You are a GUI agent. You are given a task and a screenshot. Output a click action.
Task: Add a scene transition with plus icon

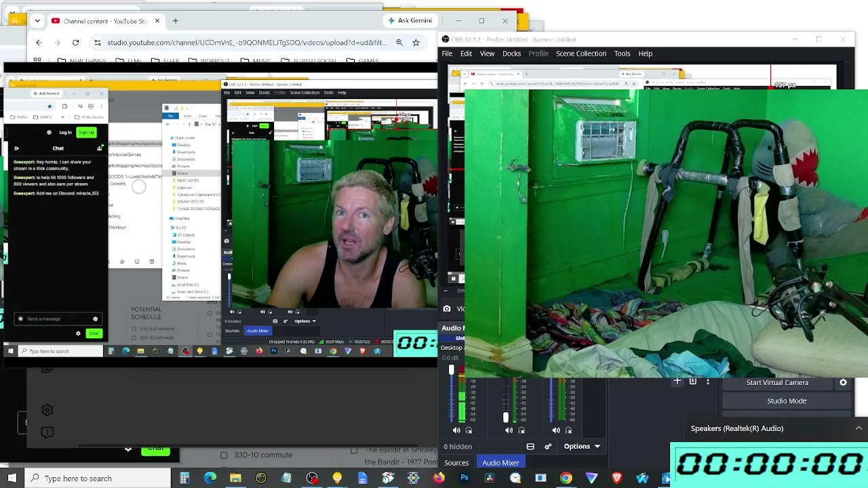click(677, 382)
